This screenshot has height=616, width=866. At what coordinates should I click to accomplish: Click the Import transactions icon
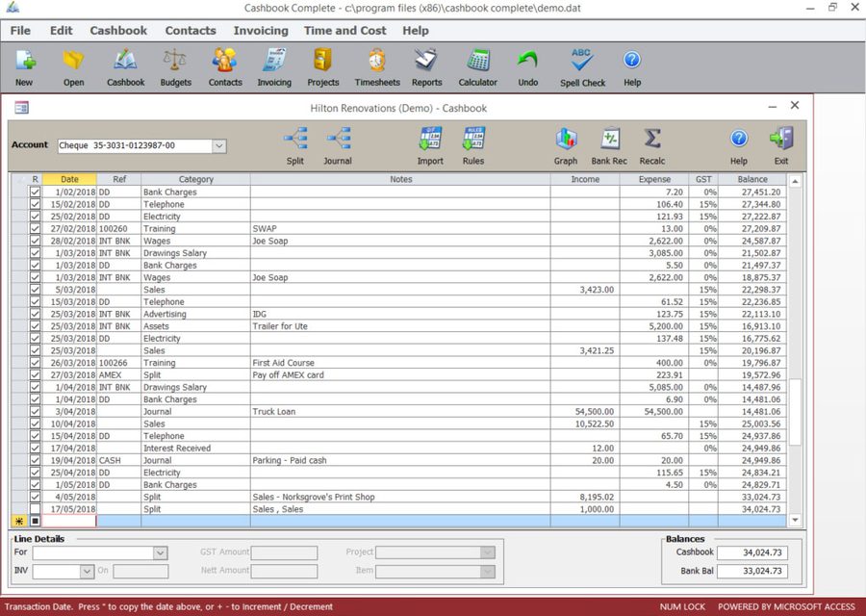click(x=430, y=138)
